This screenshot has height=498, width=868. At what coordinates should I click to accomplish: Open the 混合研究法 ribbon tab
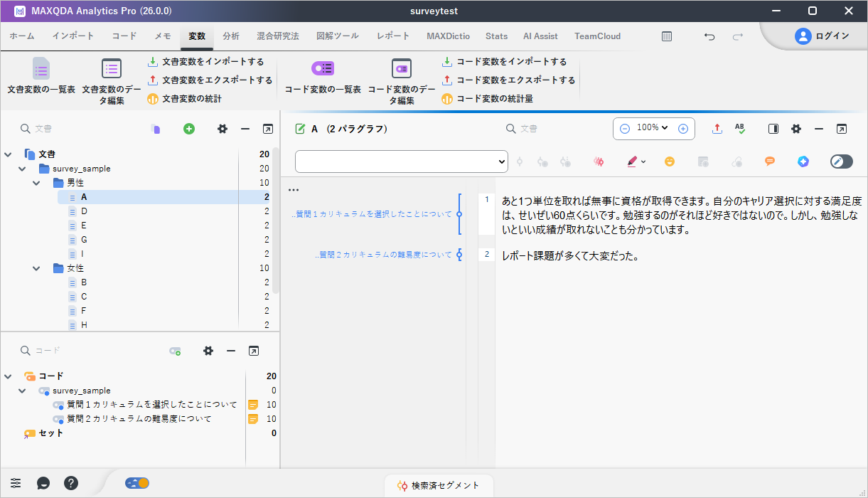[x=277, y=36]
